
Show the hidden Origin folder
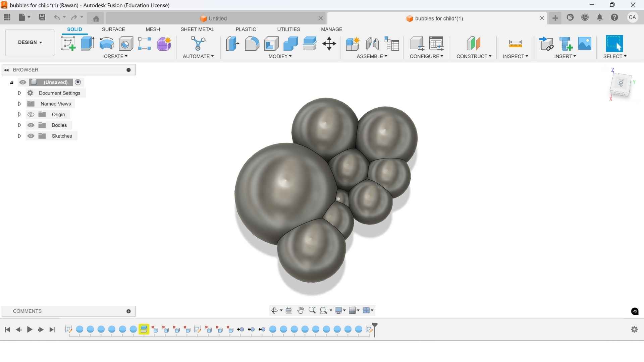[x=31, y=114]
